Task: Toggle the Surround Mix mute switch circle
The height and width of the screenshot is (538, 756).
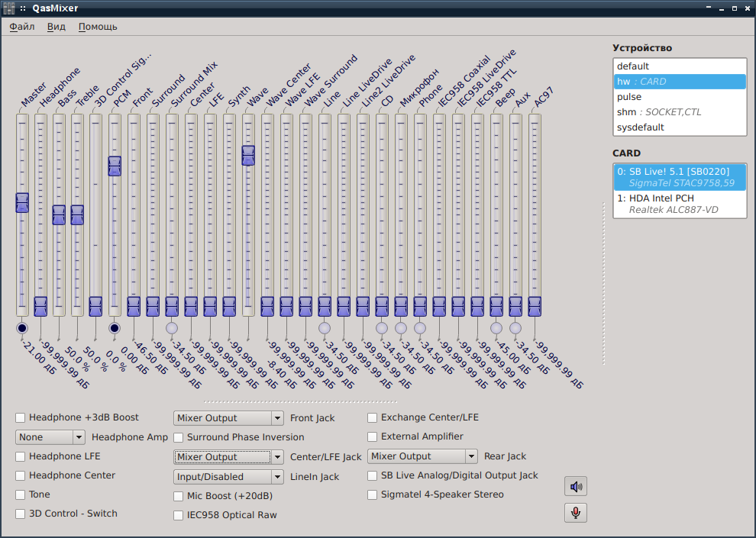Action: point(172,328)
